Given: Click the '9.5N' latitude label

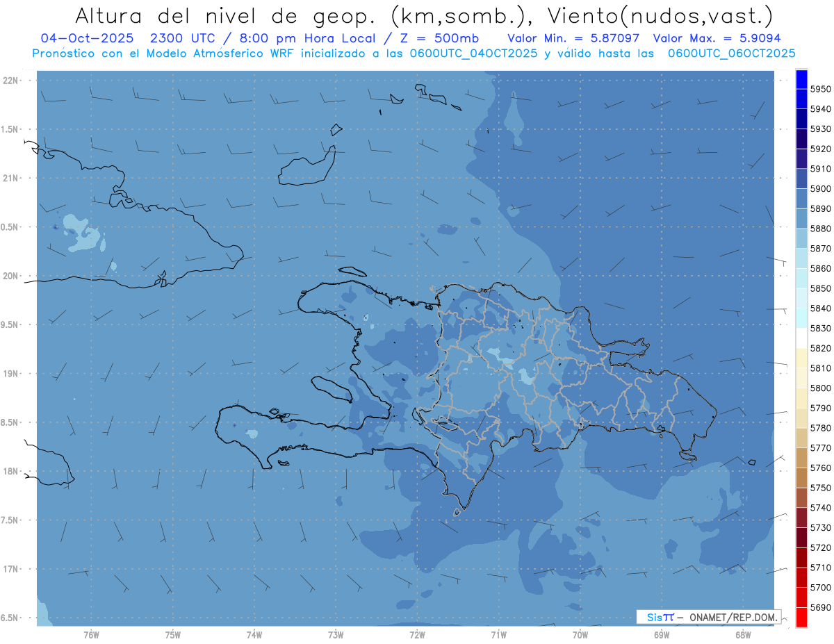Looking at the screenshot, I should pos(9,324).
